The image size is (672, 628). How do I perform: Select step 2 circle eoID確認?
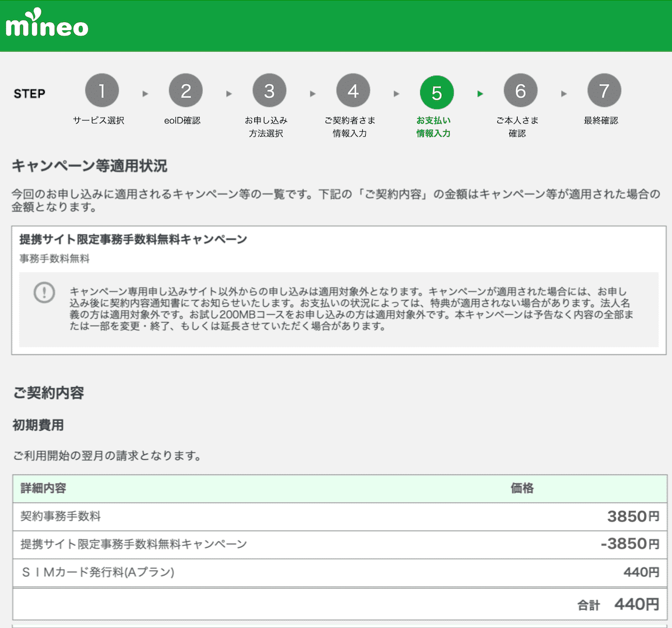(x=186, y=91)
